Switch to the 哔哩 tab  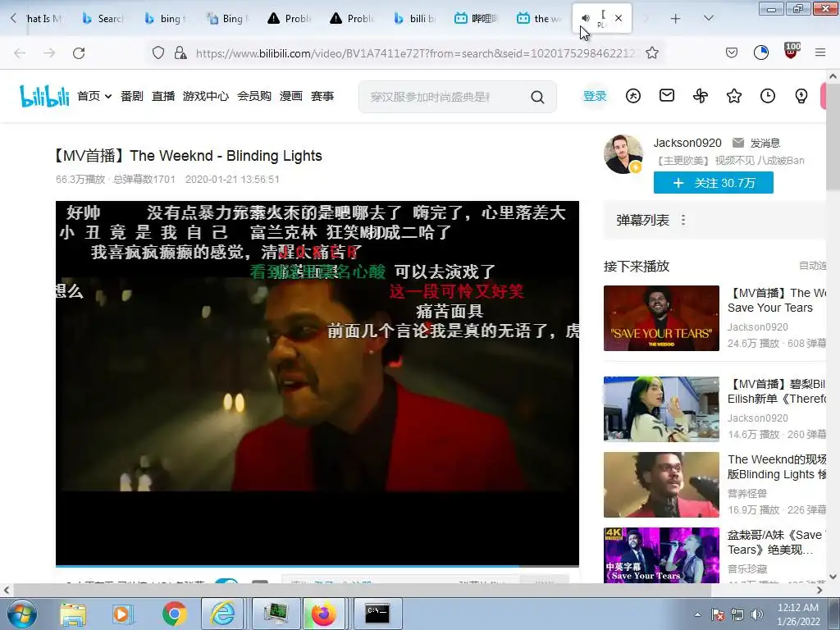(476, 18)
